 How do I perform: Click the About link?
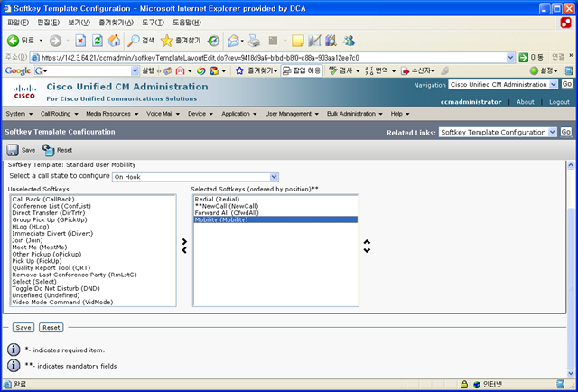[x=526, y=102]
